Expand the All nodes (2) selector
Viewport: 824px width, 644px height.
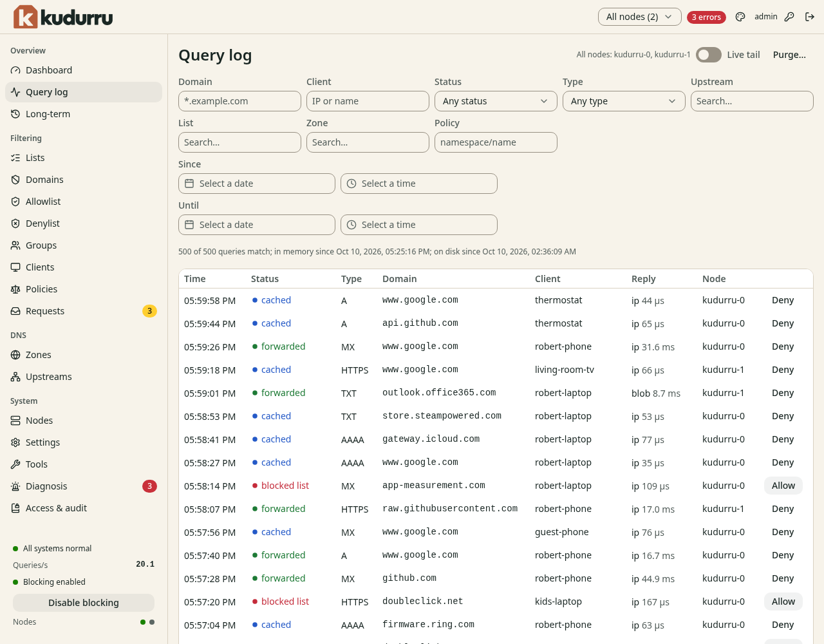(x=640, y=17)
